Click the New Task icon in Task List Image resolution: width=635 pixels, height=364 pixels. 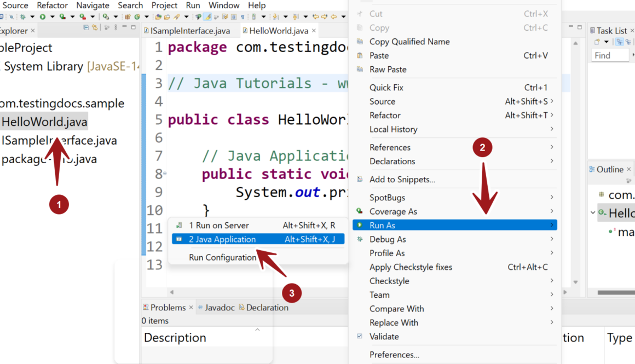597,42
